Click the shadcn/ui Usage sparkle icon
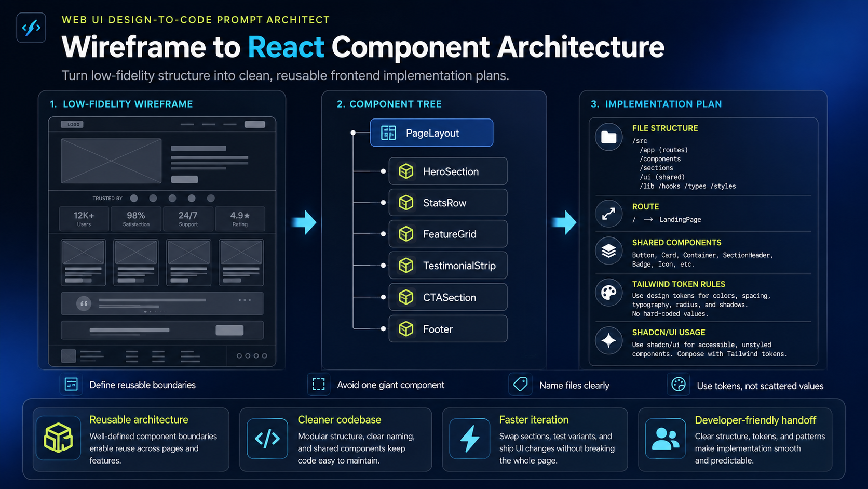Viewport: 868px width, 489px height. click(608, 340)
